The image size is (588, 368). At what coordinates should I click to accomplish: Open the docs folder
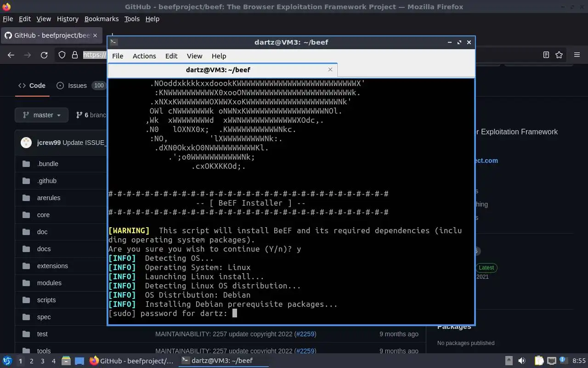(x=44, y=249)
